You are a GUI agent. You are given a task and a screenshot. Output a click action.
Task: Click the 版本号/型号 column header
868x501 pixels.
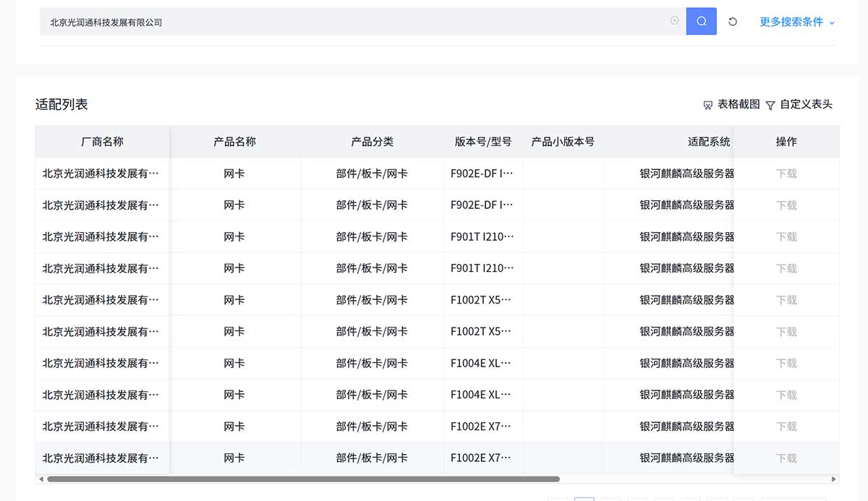click(x=483, y=142)
